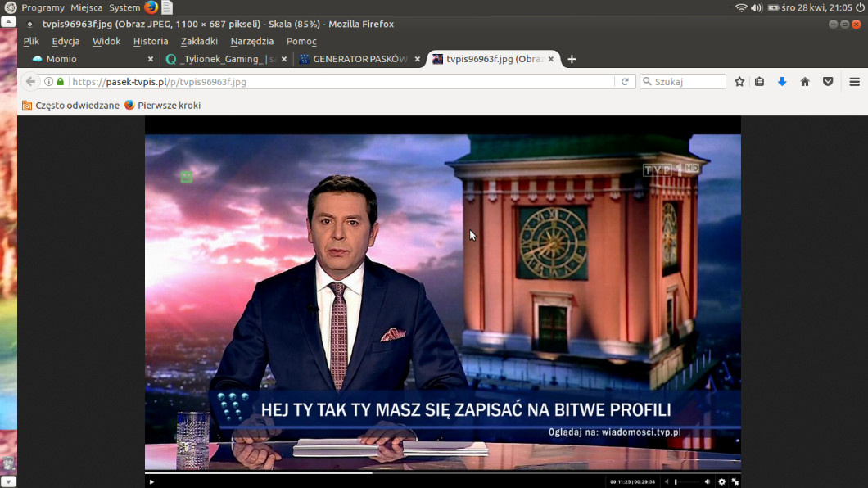Click the green padlock site security icon
This screenshot has height=488, width=868.
[x=60, y=82]
